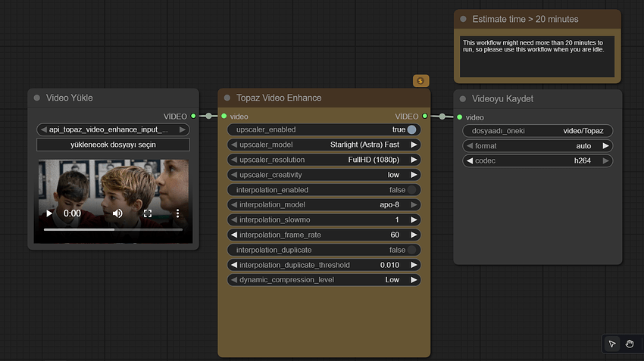
Task: Increase interpolation_frame_rate with right arrow
Action: pos(414,235)
